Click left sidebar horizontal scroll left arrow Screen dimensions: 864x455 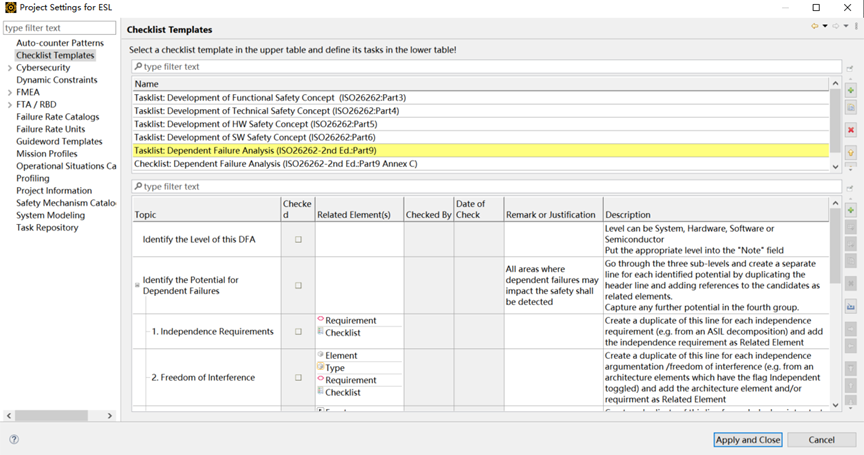click(8, 415)
